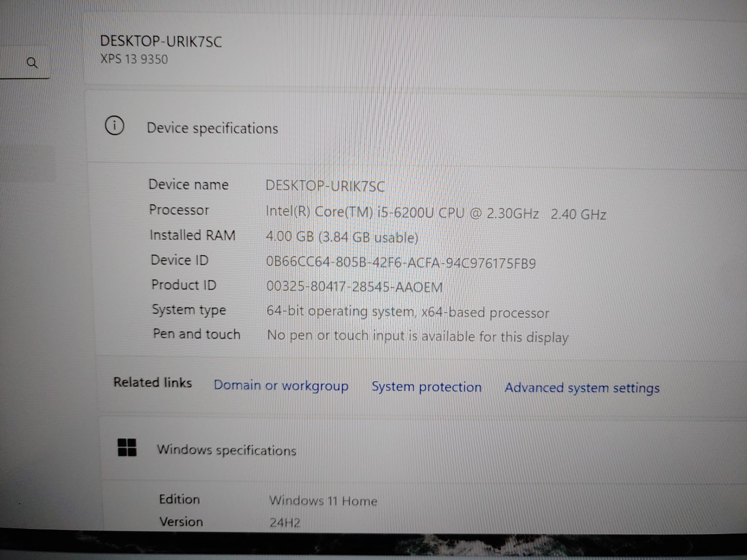The width and height of the screenshot is (747, 560).
Task: Select the Device name value DESKTOP-URIK7SC
Action: 325,186
